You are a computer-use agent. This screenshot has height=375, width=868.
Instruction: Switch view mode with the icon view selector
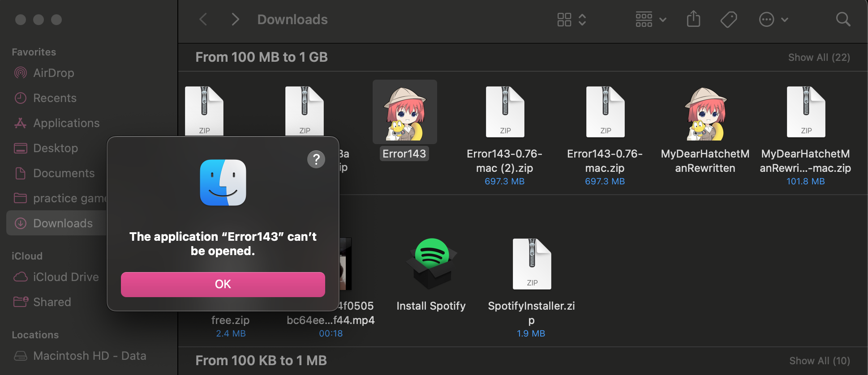[x=571, y=19]
